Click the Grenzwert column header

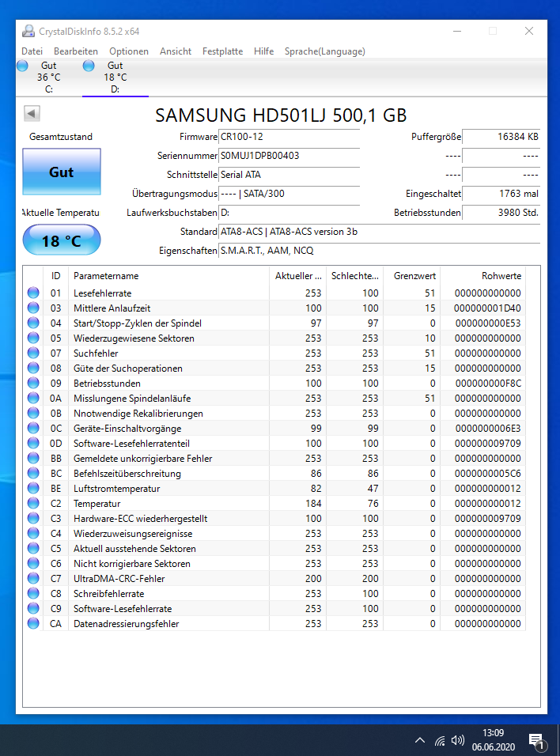(412, 276)
